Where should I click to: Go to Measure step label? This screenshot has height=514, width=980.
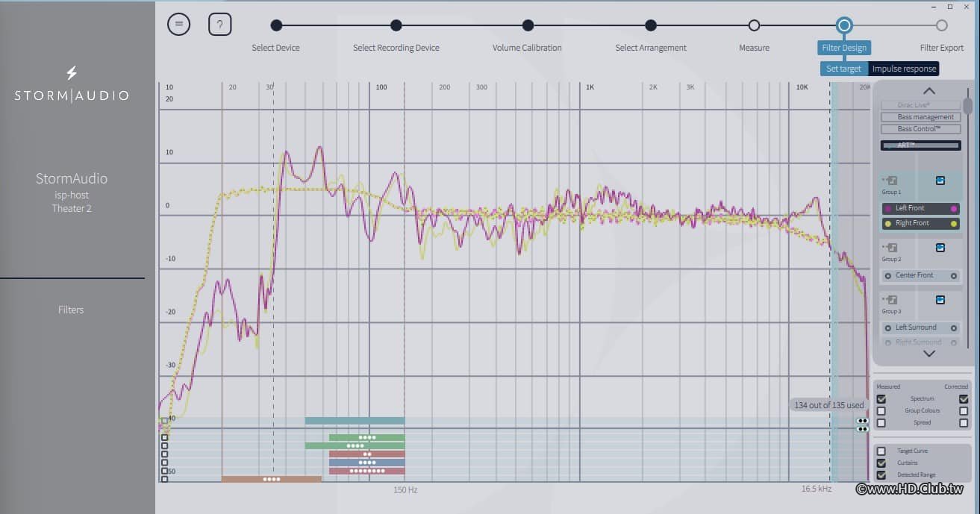754,48
